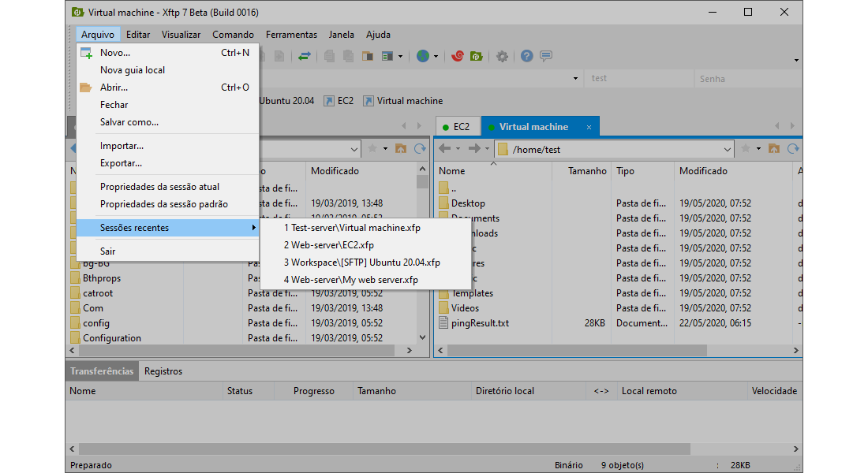Select the pingResult.txt file
This screenshot has width=868, height=473.
click(x=480, y=323)
